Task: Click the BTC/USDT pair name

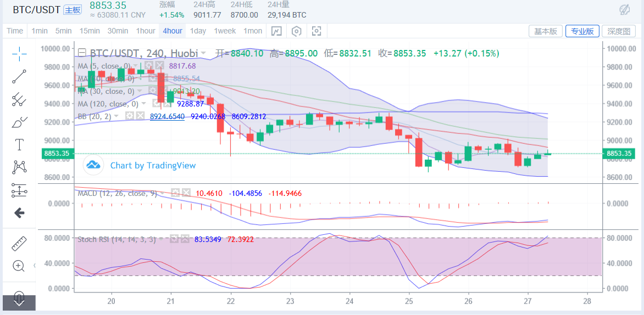Action: (37, 10)
